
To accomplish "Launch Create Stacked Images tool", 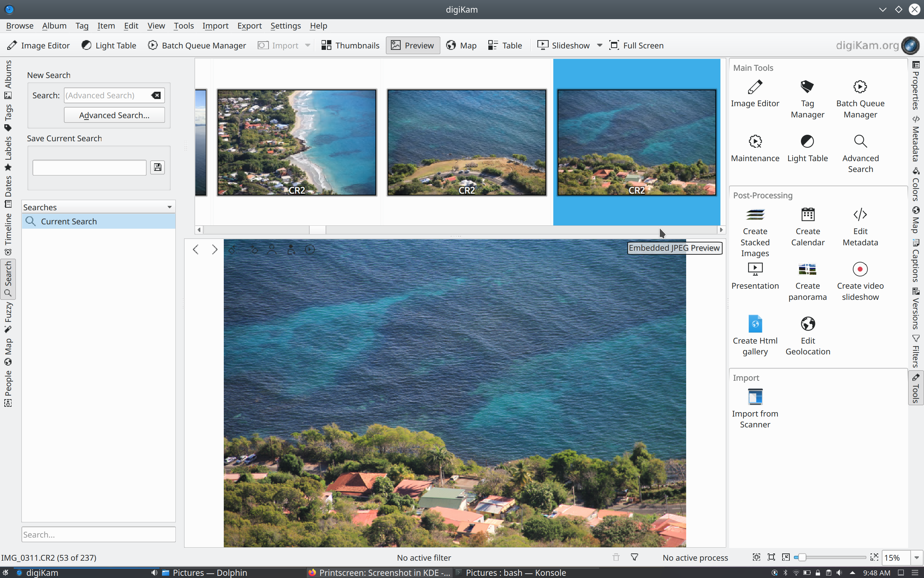I will pos(755,233).
